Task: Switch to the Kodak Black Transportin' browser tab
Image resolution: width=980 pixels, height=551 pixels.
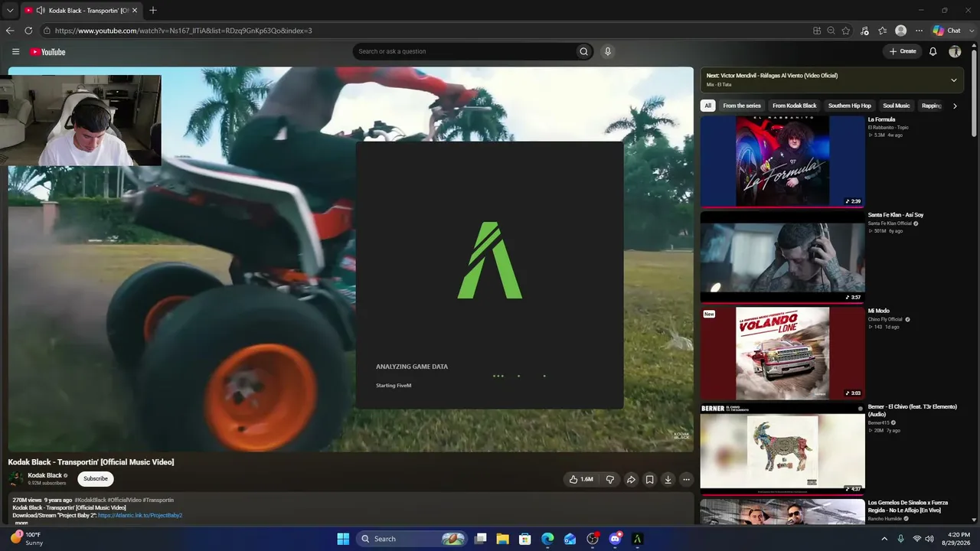Action: point(80,11)
